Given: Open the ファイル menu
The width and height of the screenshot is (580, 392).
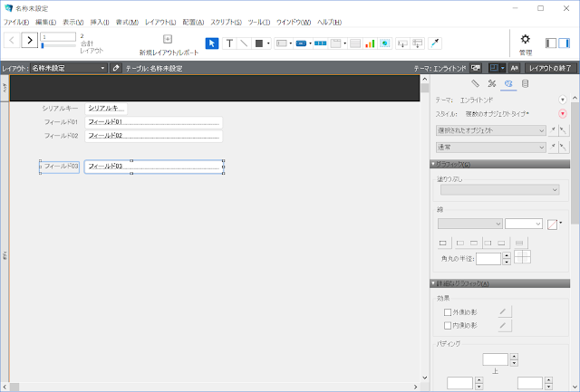Looking at the screenshot, I should click(16, 22).
